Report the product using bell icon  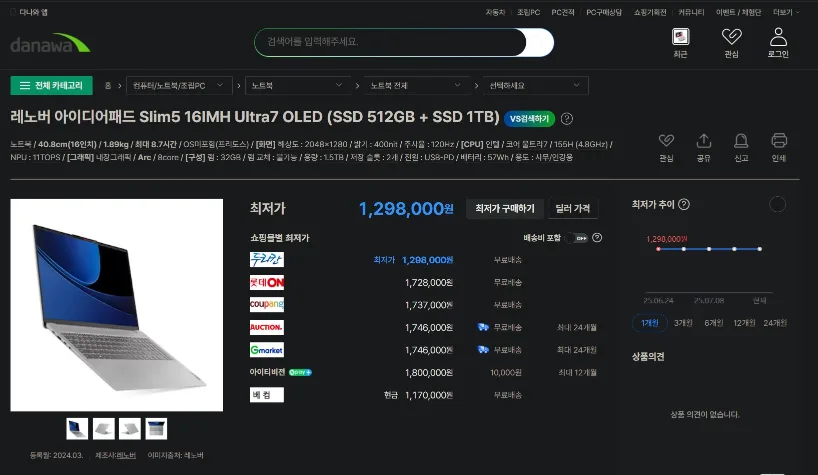[741, 141]
